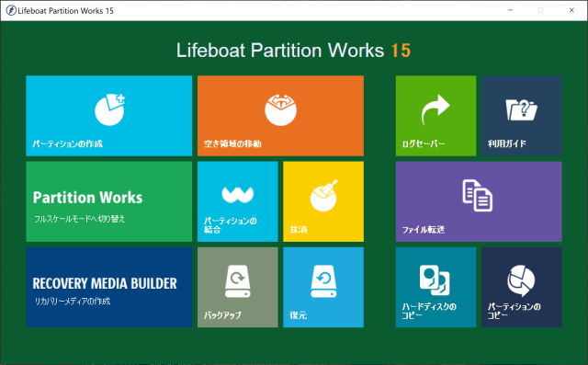The height and width of the screenshot is (365, 588).
Task: Click the question-mark folder guide icon
Action: tap(521, 110)
